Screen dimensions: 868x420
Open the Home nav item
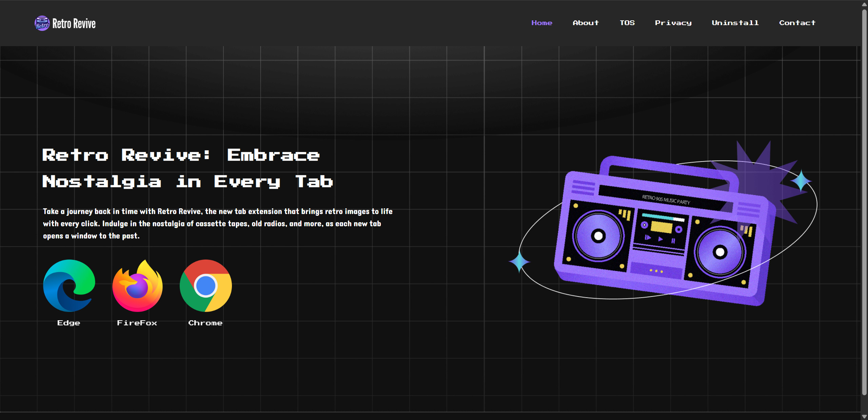[541, 23]
